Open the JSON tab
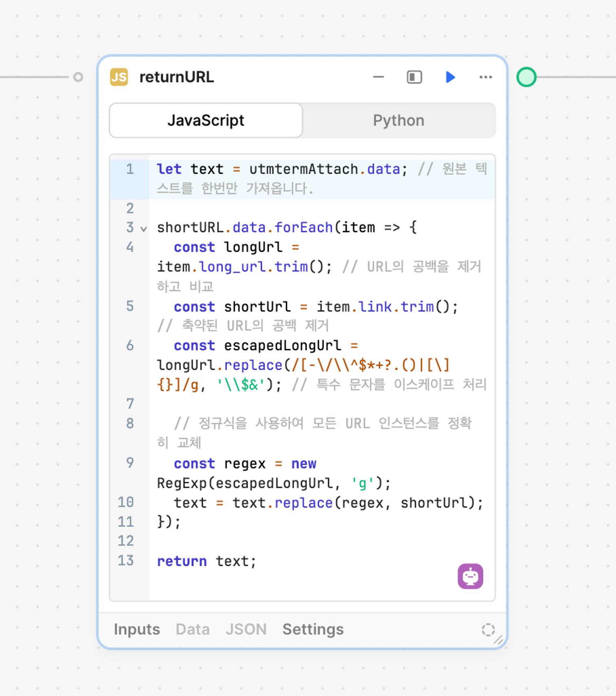This screenshot has width=616, height=696. 246,629
